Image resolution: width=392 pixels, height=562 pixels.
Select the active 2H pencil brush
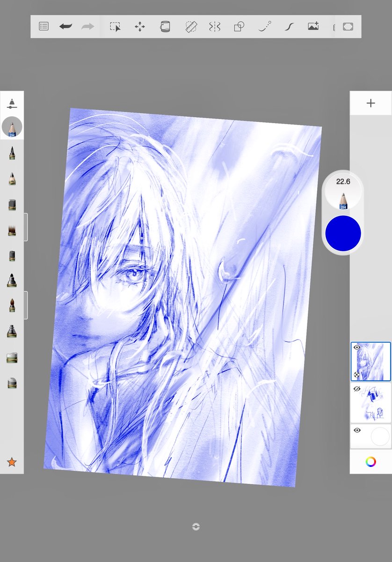click(12, 127)
